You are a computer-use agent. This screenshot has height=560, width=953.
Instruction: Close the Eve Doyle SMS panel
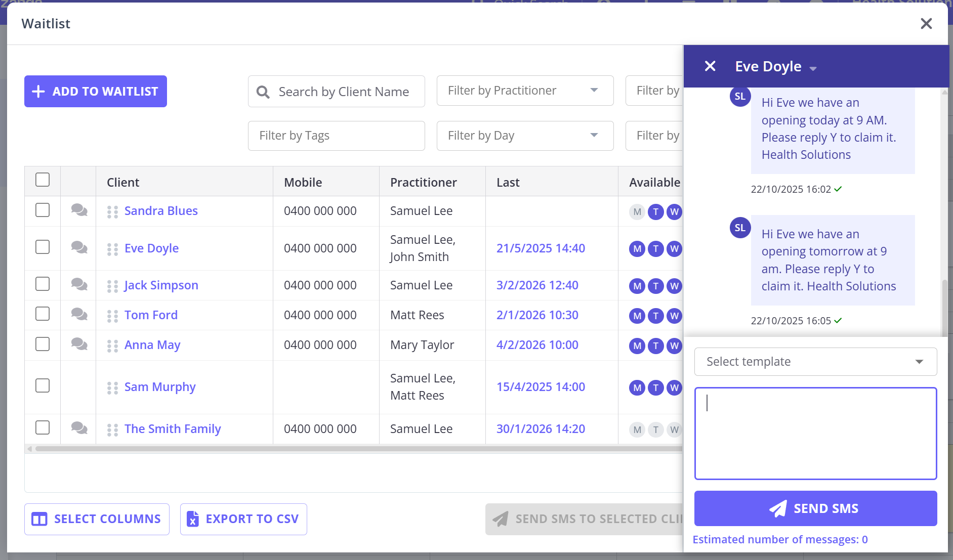[x=710, y=66]
